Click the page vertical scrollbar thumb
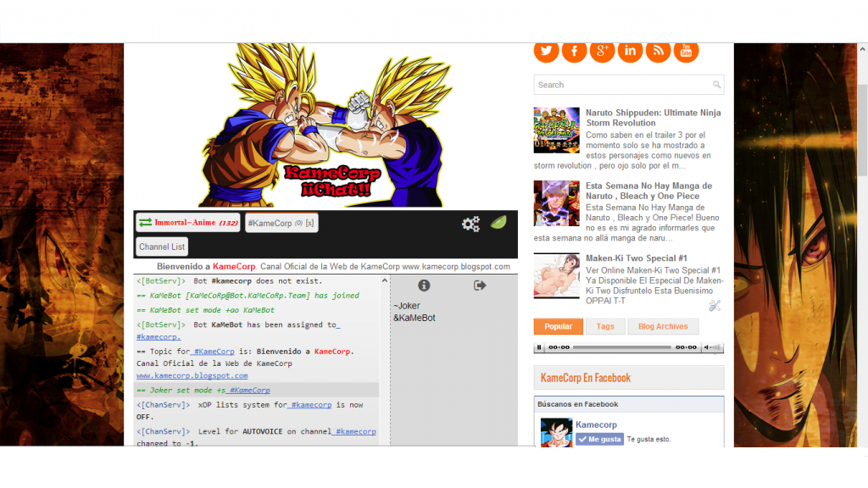 pos(862,130)
